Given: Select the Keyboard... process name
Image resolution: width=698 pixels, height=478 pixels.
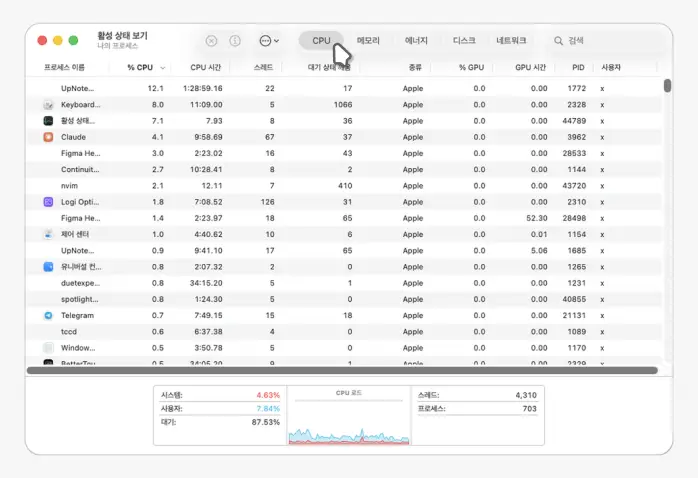Looking at the screenshot, I should pos(81,105).
